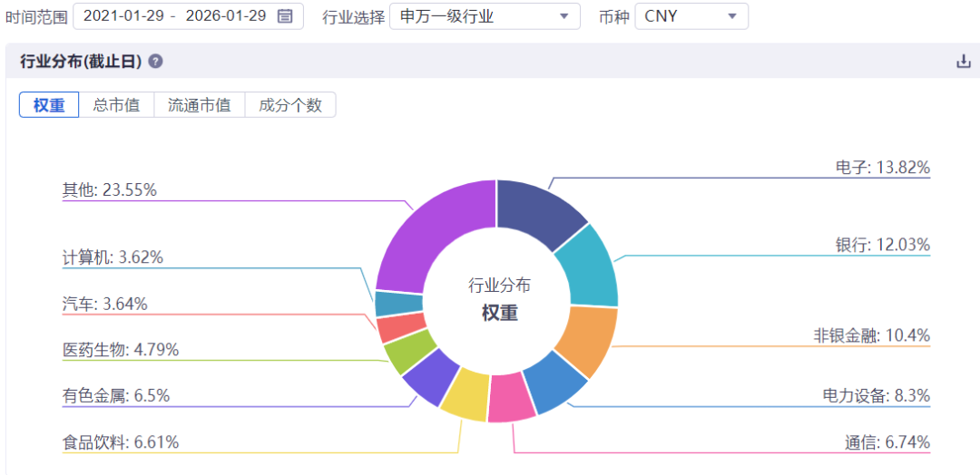Expand the 申万一级行业 industry dropdown
The width and height of the screenshot is (980, 475).
485,16
